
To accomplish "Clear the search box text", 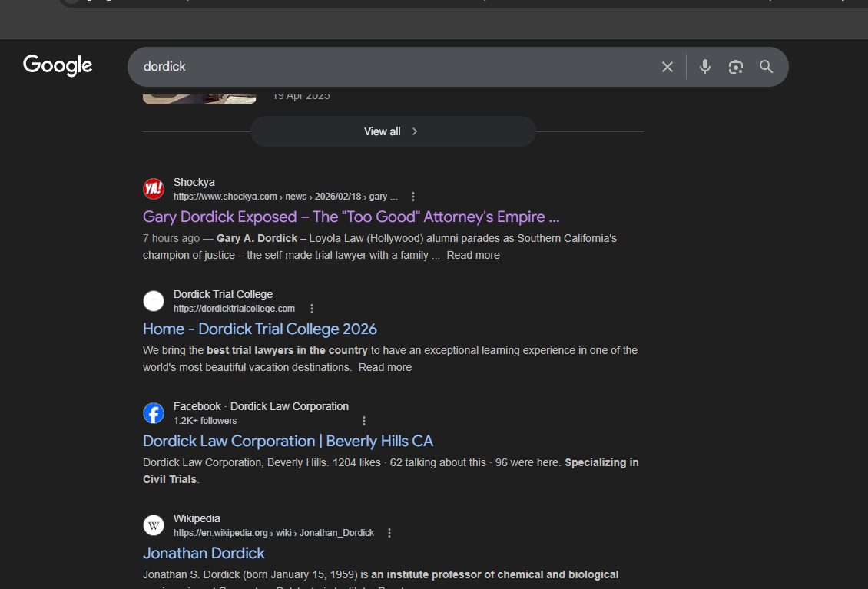I will click(x=667, y=67).
